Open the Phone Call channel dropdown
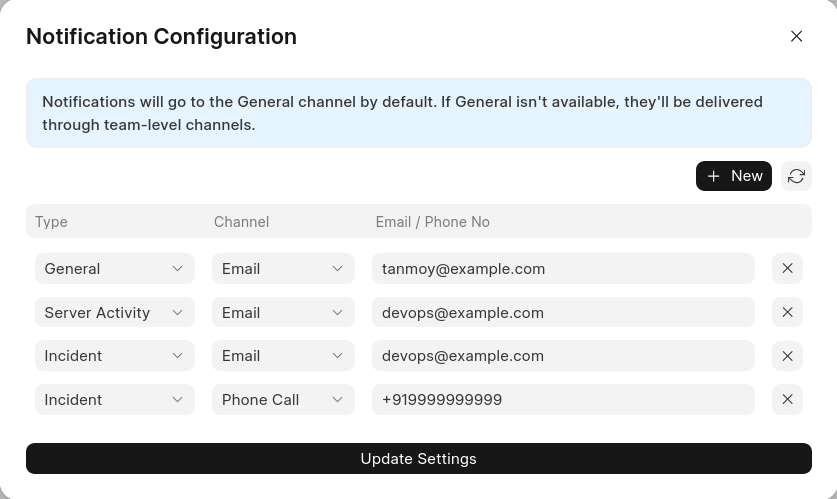 (283, 400)
